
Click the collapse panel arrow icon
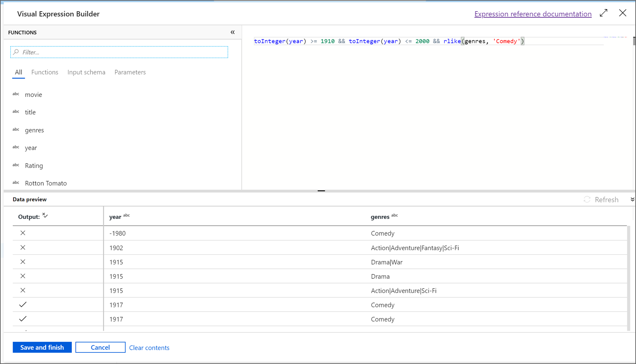(x=233, y=32)
